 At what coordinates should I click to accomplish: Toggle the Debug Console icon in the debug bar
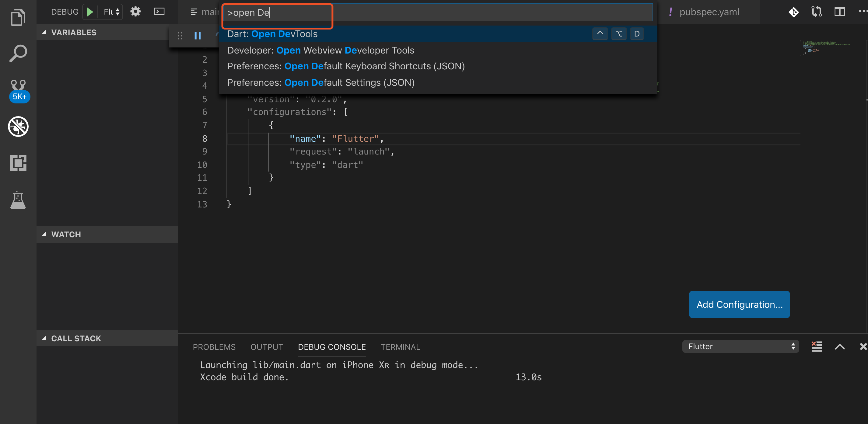(159, 12)
